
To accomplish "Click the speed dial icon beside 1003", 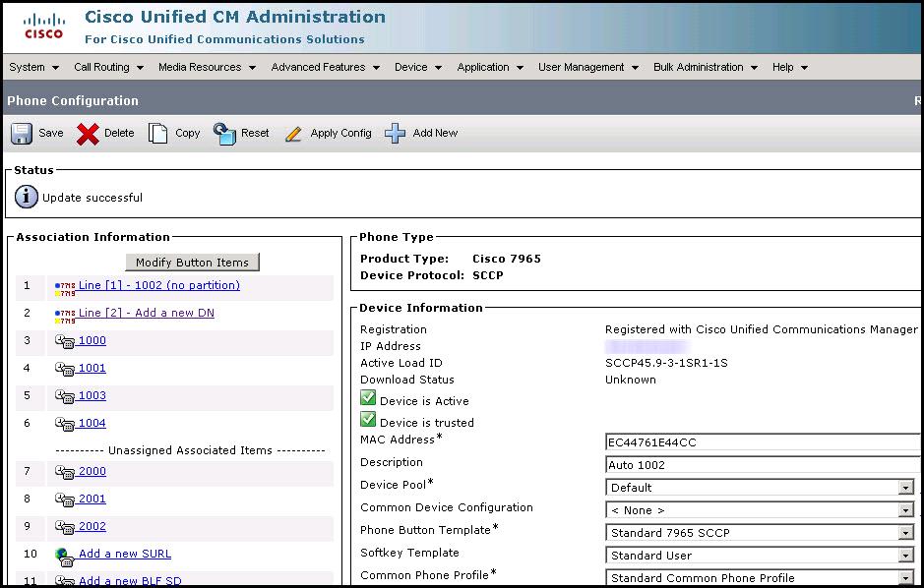I will 64,396.
